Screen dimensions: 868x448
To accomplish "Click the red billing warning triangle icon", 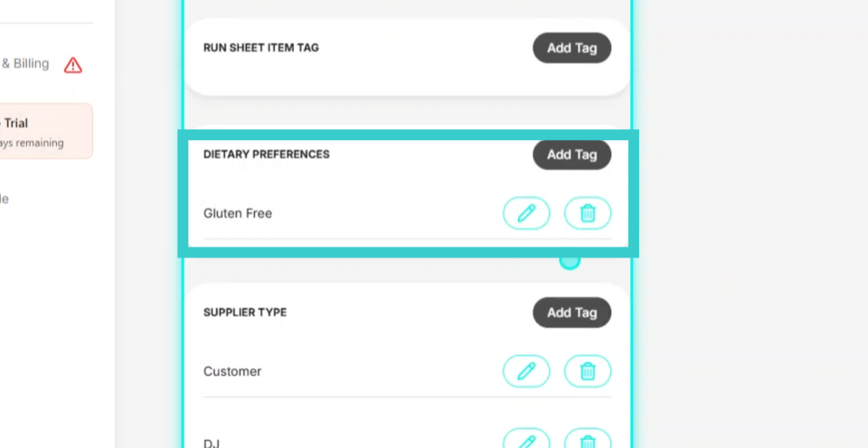I will point(73,65).
